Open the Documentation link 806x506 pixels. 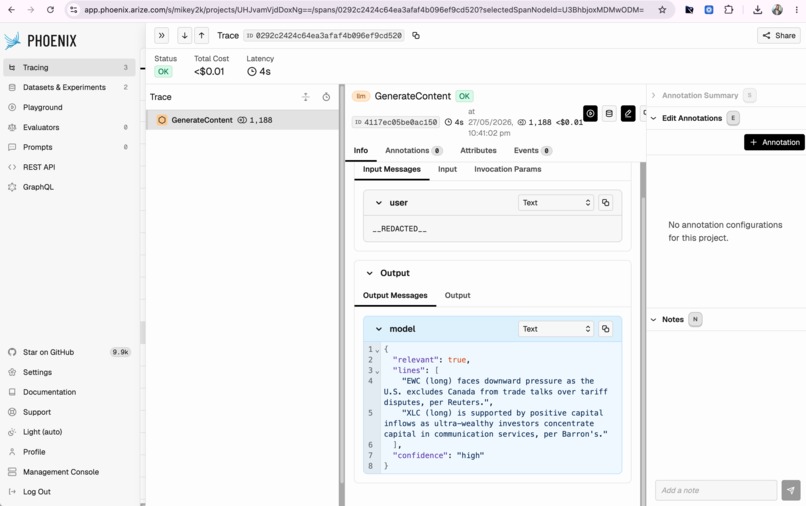pos(69,392)
